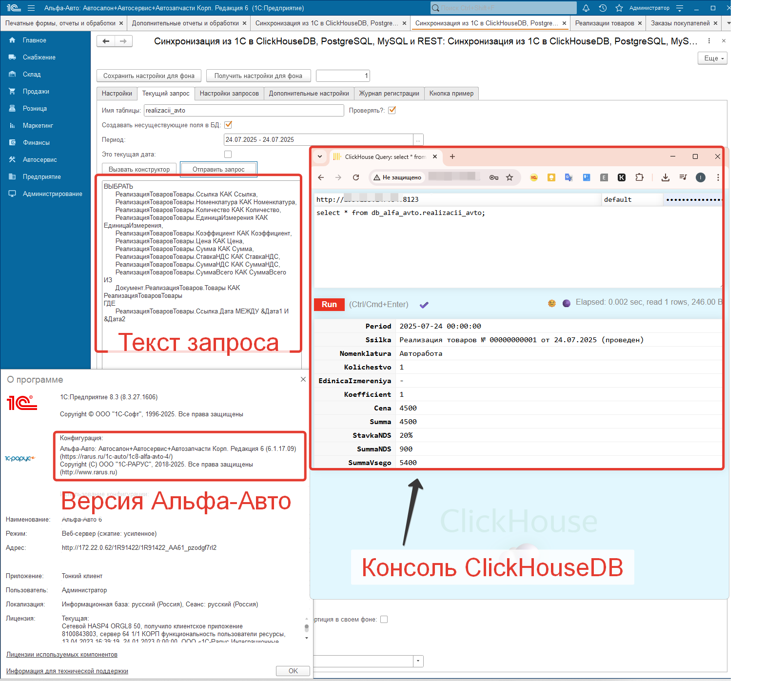The height and width of the screenshot is (681, 784).
Task: Close the О программе dialog with X
Action: click(303, 379)
